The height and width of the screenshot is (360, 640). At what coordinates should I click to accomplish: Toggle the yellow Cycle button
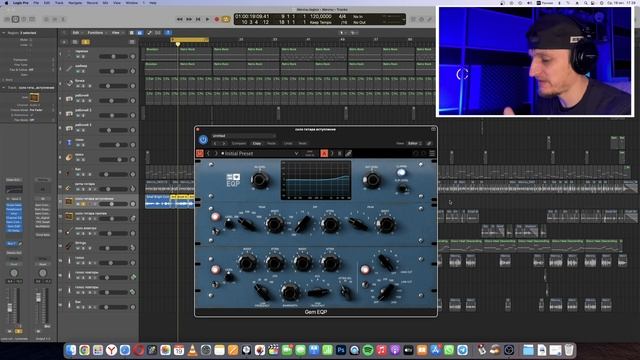point(226,19)
